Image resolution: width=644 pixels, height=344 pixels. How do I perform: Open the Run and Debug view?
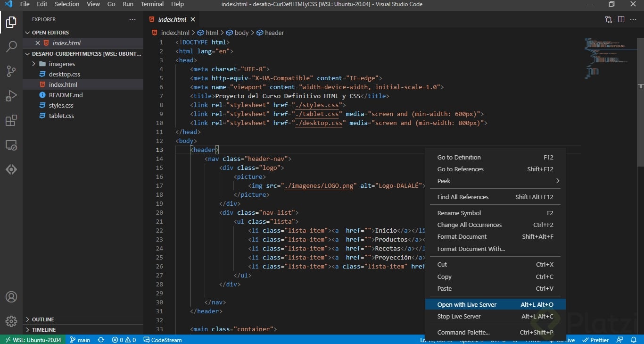pos(11,96)
